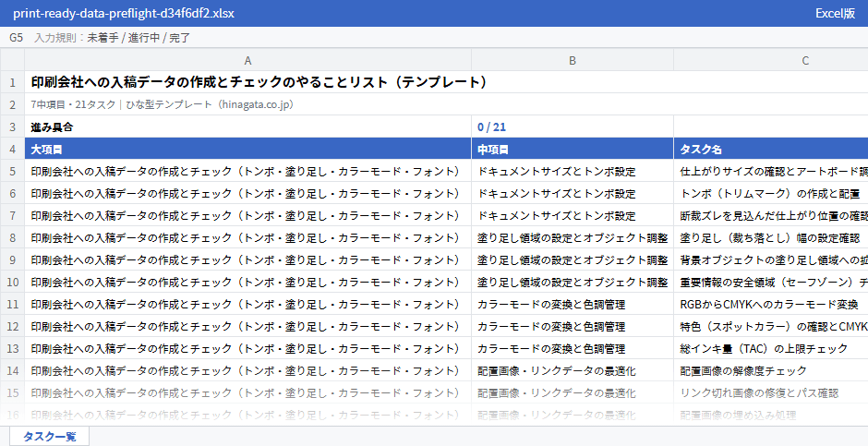The image size is (868, 446).
Task: Click 背景オブジェクトの塗り足し領域 cell
Action: (x=770, y=259)
